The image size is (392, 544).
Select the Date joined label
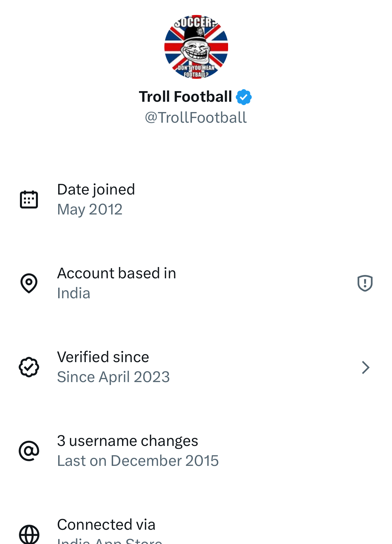[96, 190]
